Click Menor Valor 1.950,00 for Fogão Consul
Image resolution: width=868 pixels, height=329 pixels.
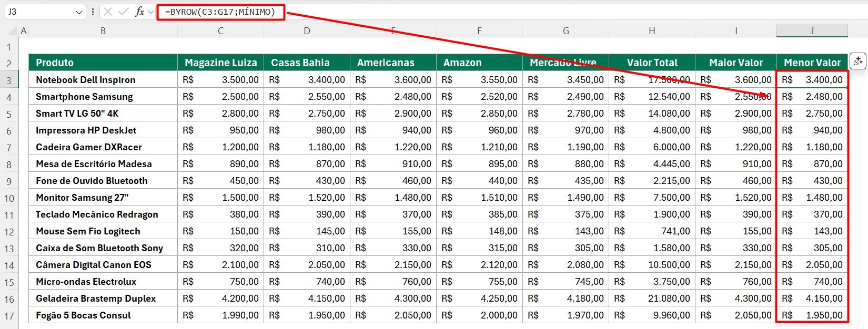click(x=812, y=315)
